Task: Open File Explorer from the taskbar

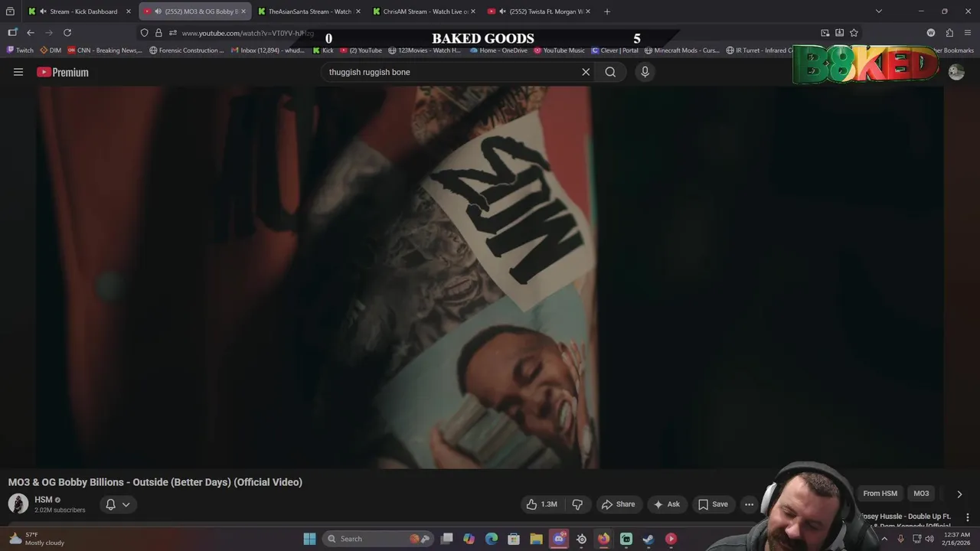Action: click(536, 539)
